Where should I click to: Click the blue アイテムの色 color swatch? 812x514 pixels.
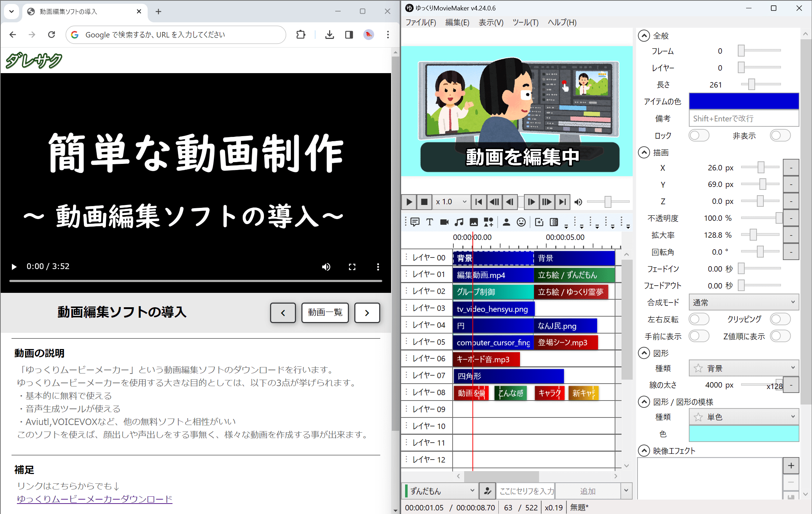click(x=744, y=101)
